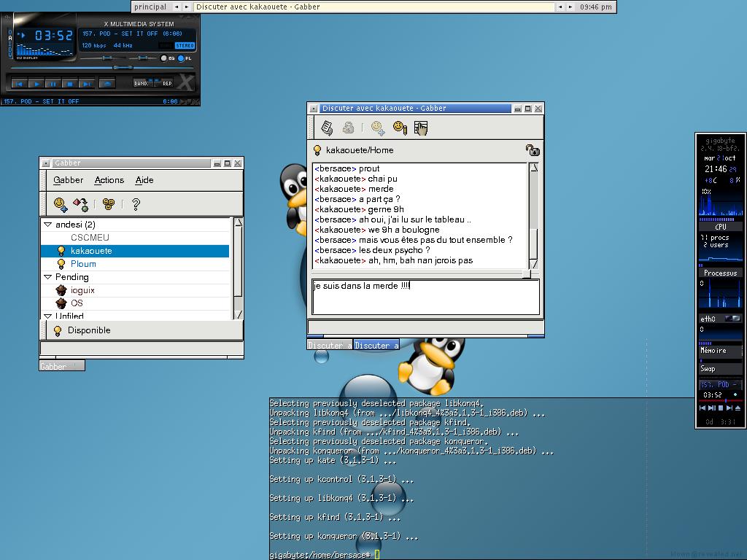Click the chat history scrollbar down arrow
The width and height of the screenshot is (747, 560).
point(533,264)
